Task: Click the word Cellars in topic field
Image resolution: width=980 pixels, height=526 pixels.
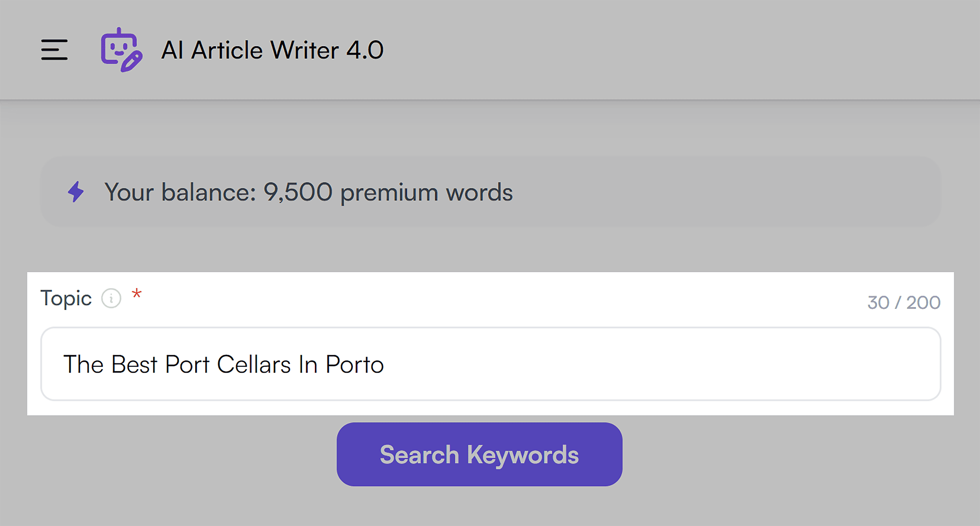Action: (x=254, y=364)
